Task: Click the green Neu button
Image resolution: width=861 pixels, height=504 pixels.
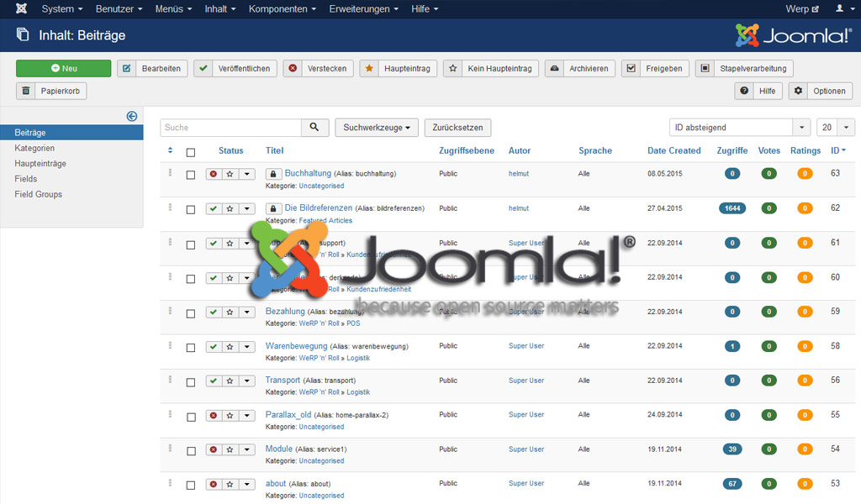Action: pyautogui.click(x=63, y=69)
